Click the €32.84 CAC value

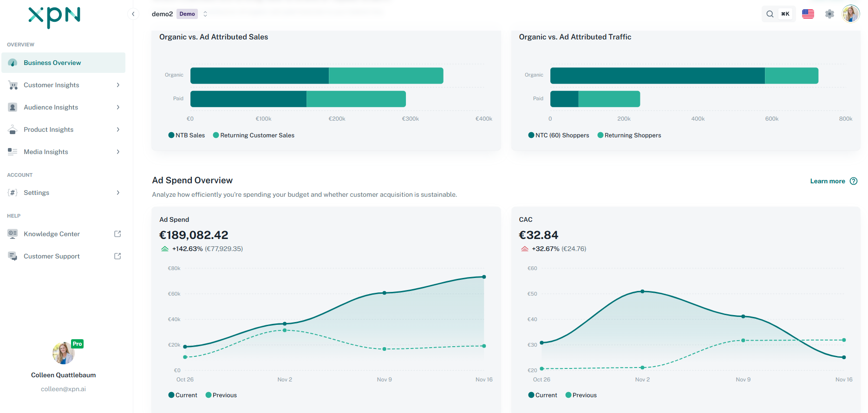click(539, 235)
